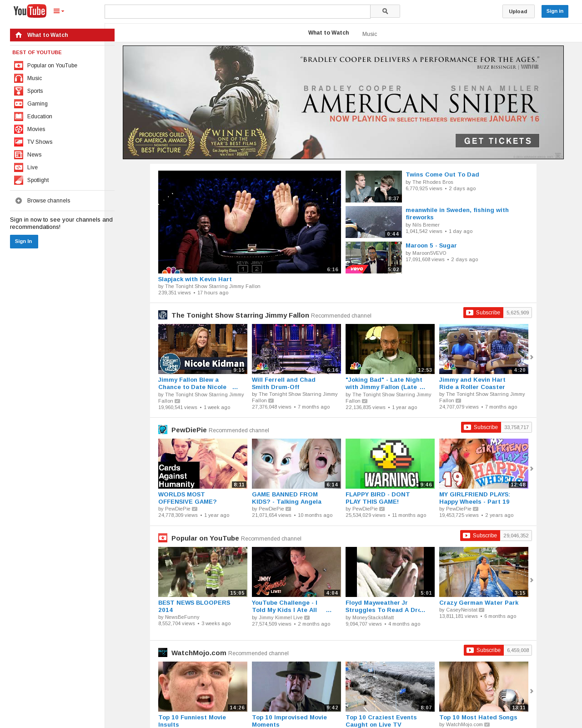
Task: Open meanwhile in Sweden fishing video link
Action: (x=457, y=214)
